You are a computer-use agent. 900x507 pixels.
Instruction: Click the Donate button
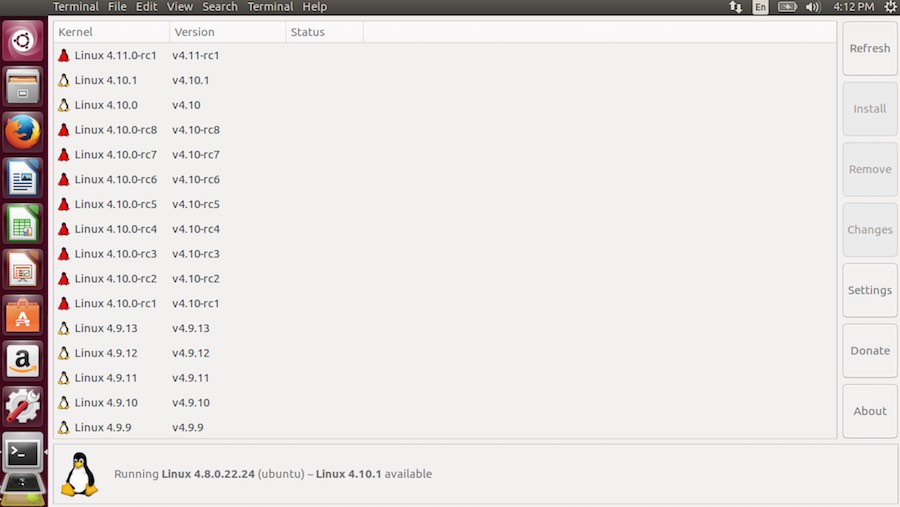869,351
